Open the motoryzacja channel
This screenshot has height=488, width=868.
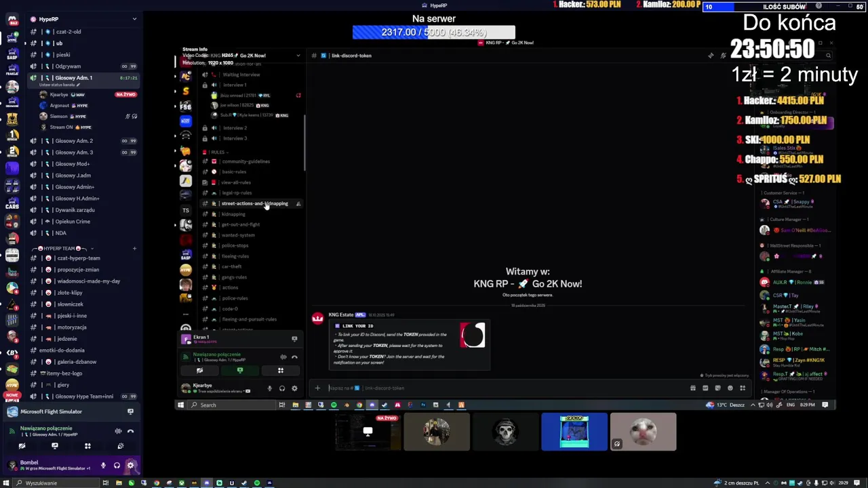click(x=83, y=327)
